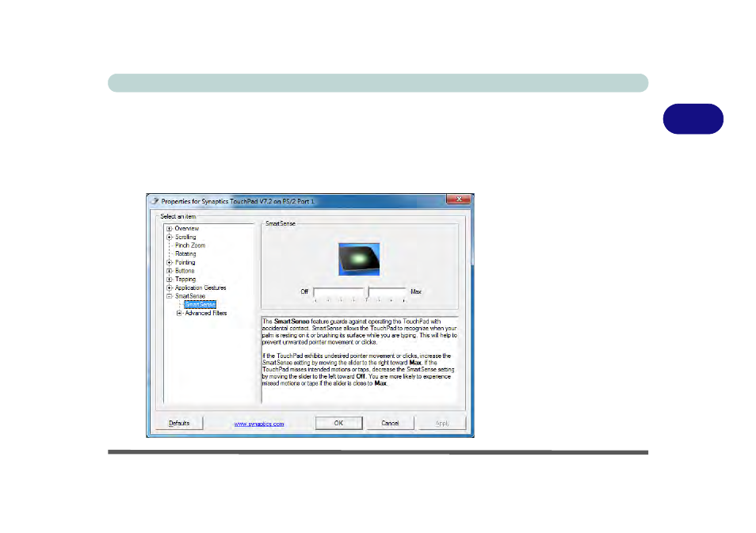Select Rotating item

pyautogui.click(x=185, y=254)
